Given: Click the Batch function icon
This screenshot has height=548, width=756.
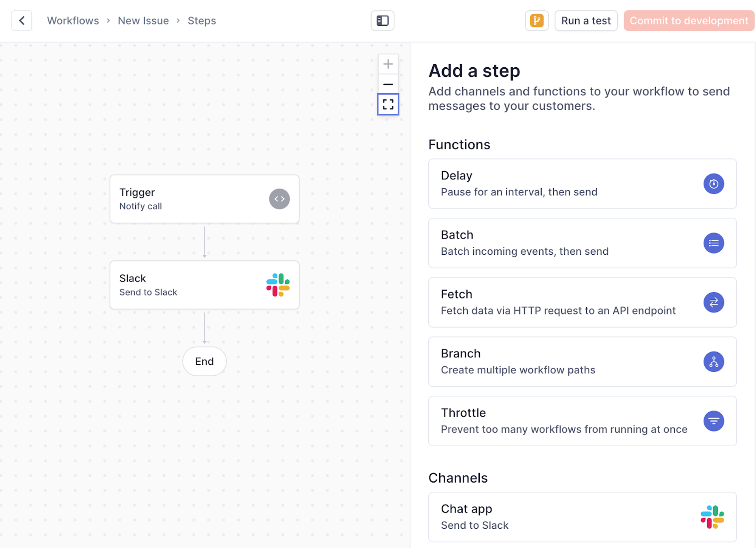Looking at the screenshot, I should click(x=714, y=243).
